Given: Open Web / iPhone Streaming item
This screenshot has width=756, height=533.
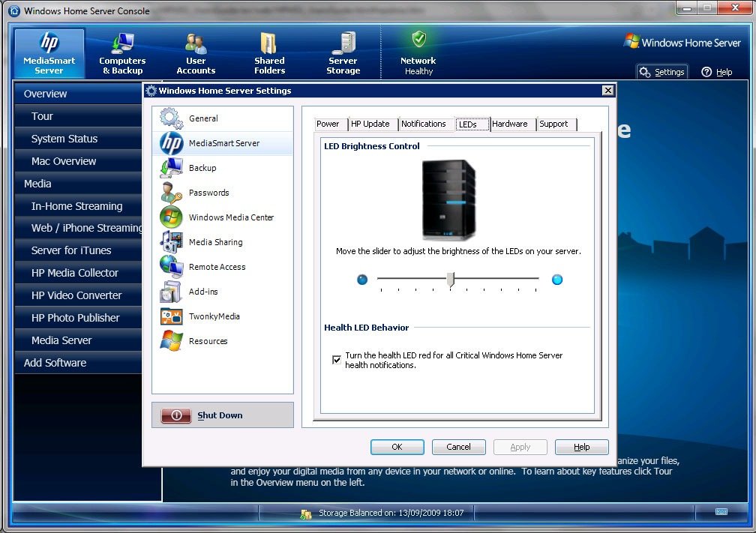Looking at the screenshot, I should [78, 228].
